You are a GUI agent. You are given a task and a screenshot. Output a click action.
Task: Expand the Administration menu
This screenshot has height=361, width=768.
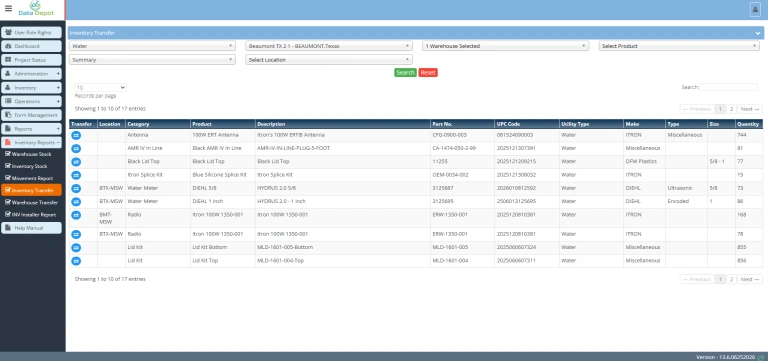pos(31,73)
